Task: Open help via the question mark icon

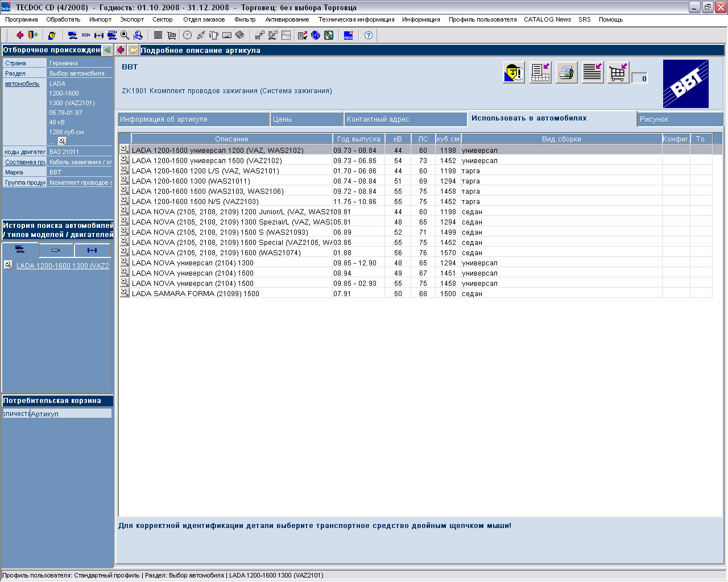Action: (369, 35)
